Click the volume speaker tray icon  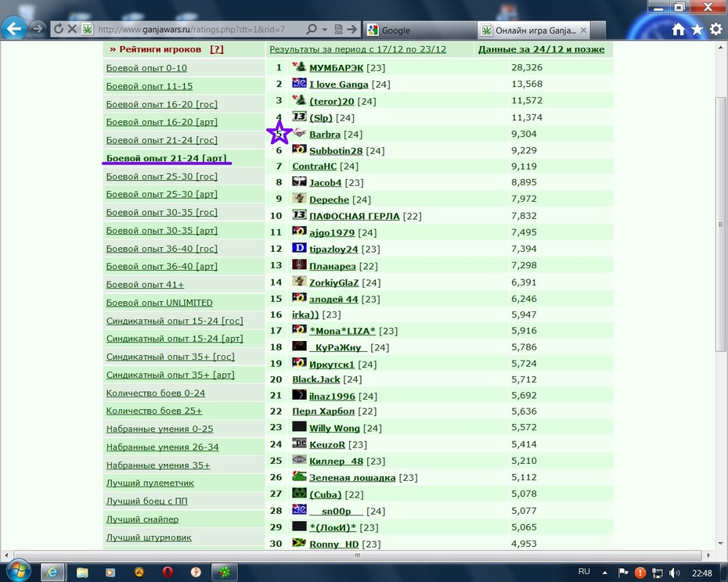[x=674, y=573]
